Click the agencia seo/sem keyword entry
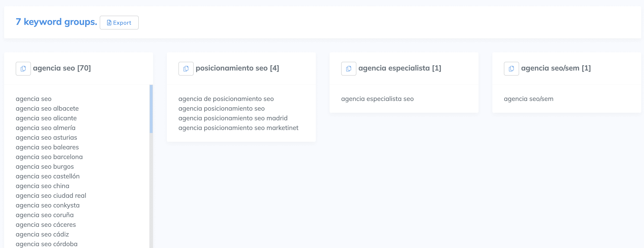The height and width of the screenshot is (248, 644). (529, 99)
